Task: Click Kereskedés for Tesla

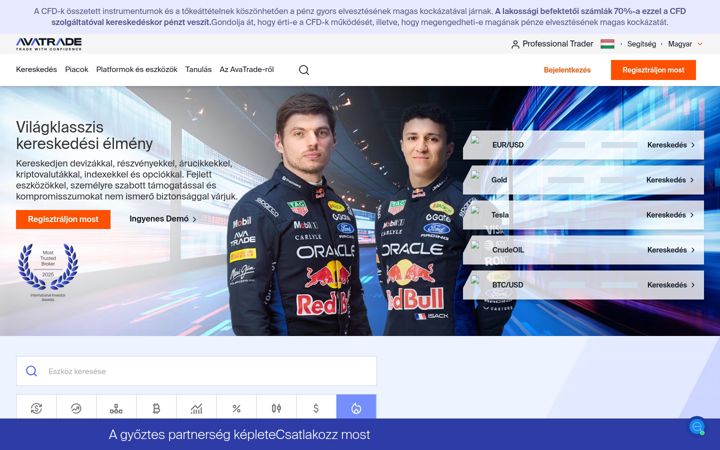Action: [670, 214]
